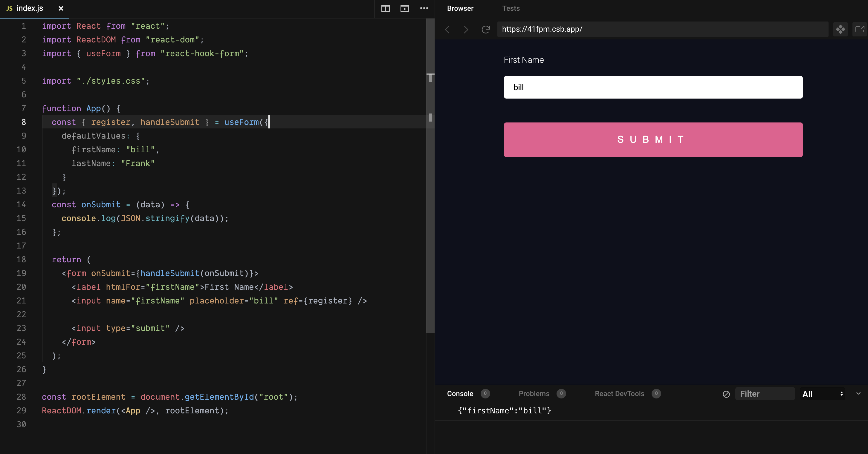Open the Filter input in the console bar
Screen dimensions: 868x454
(x=765, y=393)
